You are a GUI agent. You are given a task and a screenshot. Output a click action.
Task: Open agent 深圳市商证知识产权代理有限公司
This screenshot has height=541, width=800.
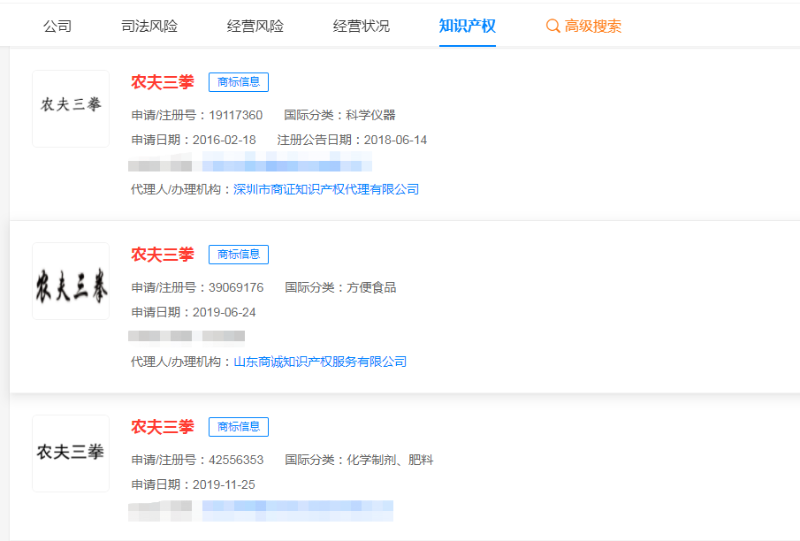[326, 189]
